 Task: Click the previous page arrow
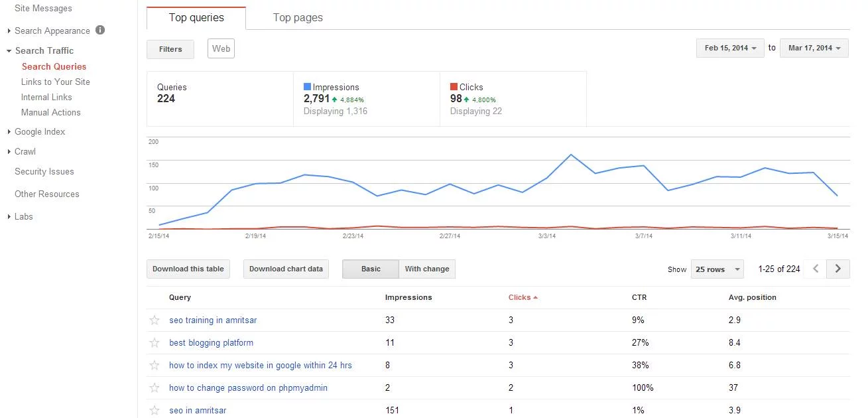[815, 269]
